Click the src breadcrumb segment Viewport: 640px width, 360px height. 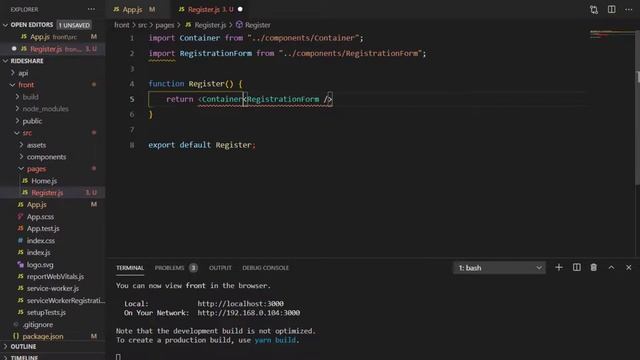pos(142,25)
